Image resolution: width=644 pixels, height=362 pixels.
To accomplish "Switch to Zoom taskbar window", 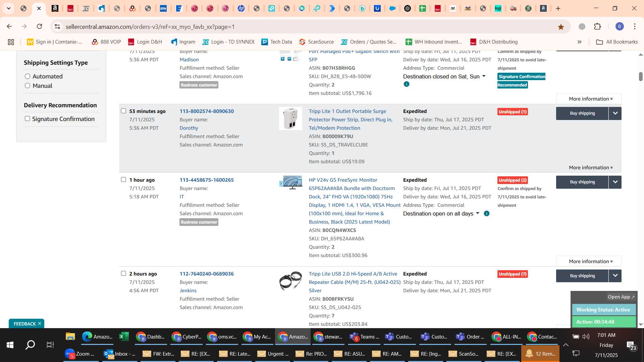I will (80, 354).
